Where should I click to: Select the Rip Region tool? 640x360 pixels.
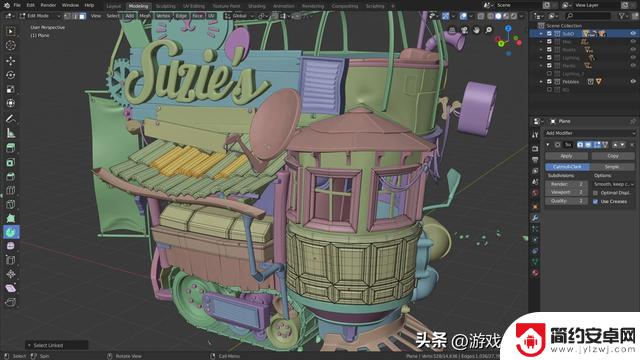point(11,302)
